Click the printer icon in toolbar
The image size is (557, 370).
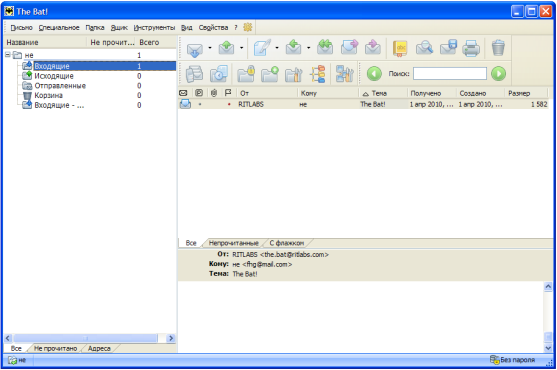(x=471, y=48)
